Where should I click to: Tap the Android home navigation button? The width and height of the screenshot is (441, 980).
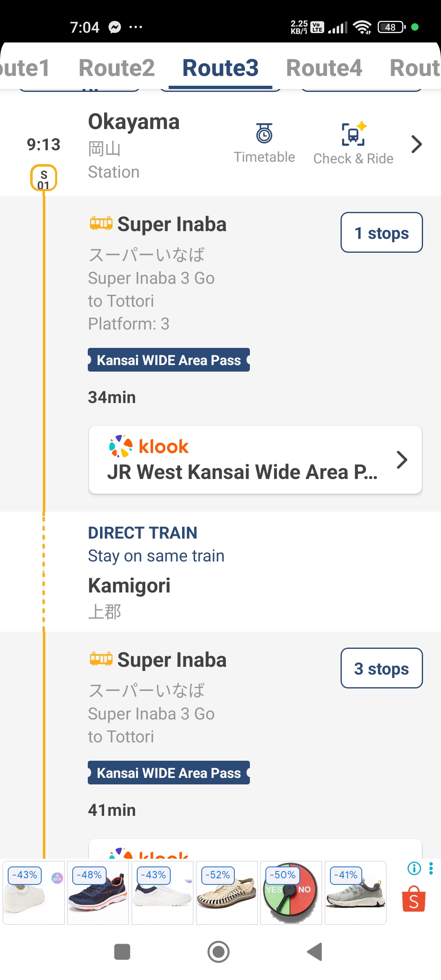[218, 952]
